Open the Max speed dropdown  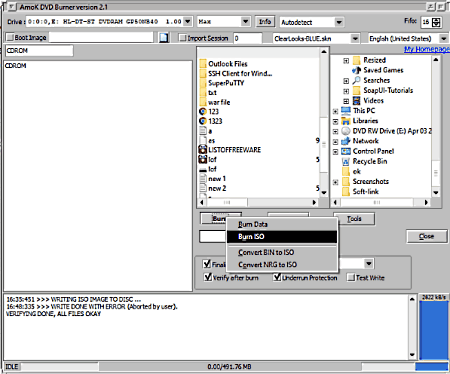246,22
